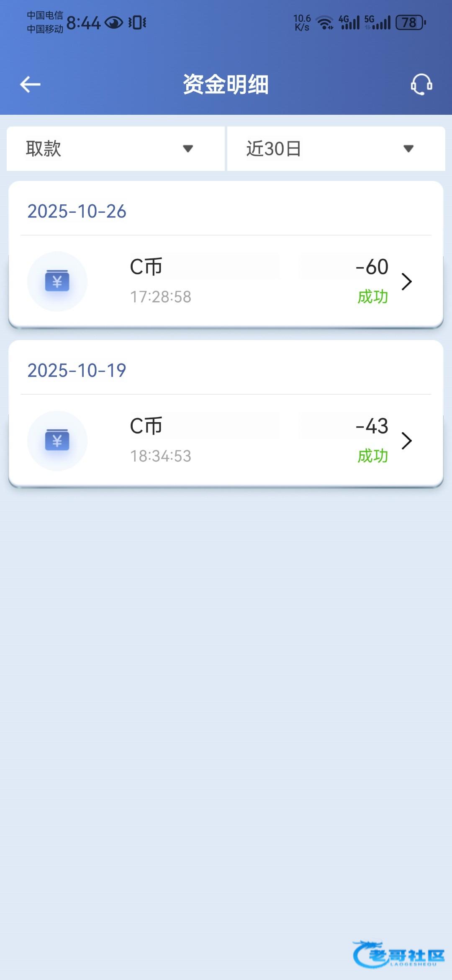Tap the 成功 status under -43

click(x=372, y=456)
